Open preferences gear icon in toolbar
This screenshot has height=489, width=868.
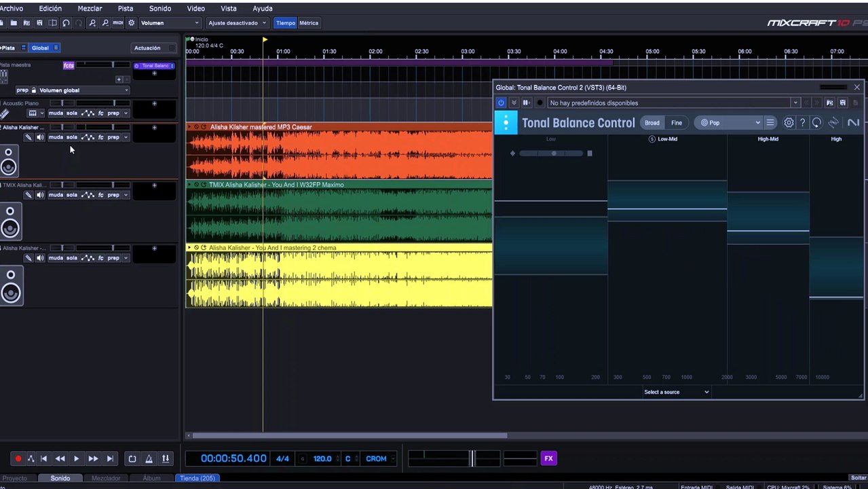tap(132, 23)
